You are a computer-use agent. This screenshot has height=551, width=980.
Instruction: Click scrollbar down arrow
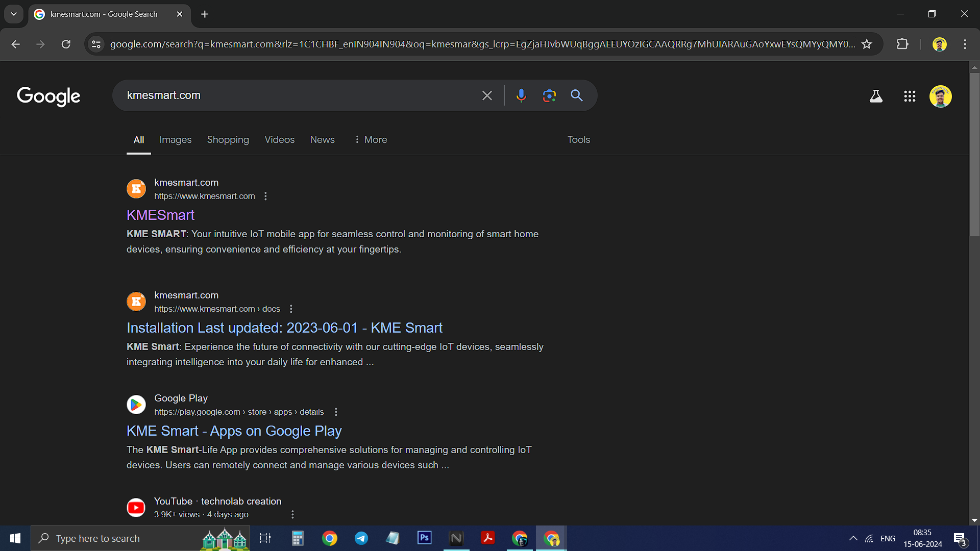click(x=974, y=520)
